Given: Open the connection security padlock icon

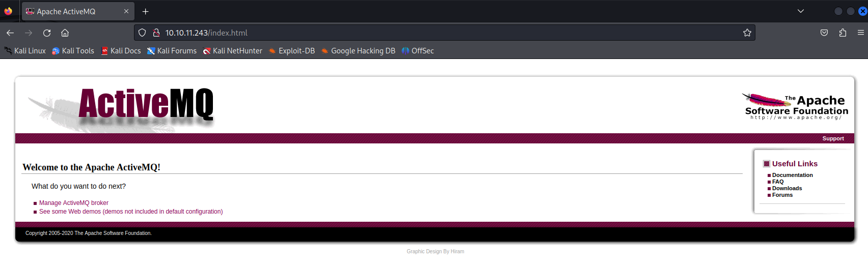Looking at the screenshot, I should (x=156, y=33).
